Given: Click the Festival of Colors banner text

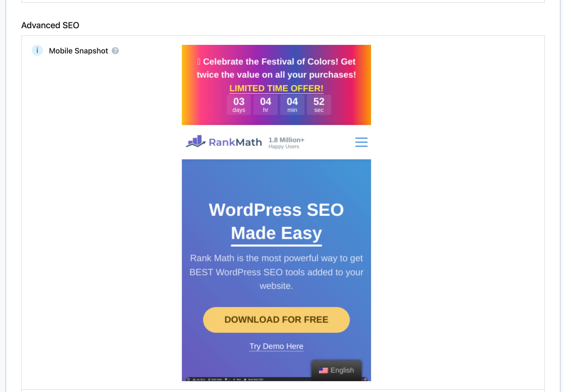Looking at the screenshot, I should [276, 68].
